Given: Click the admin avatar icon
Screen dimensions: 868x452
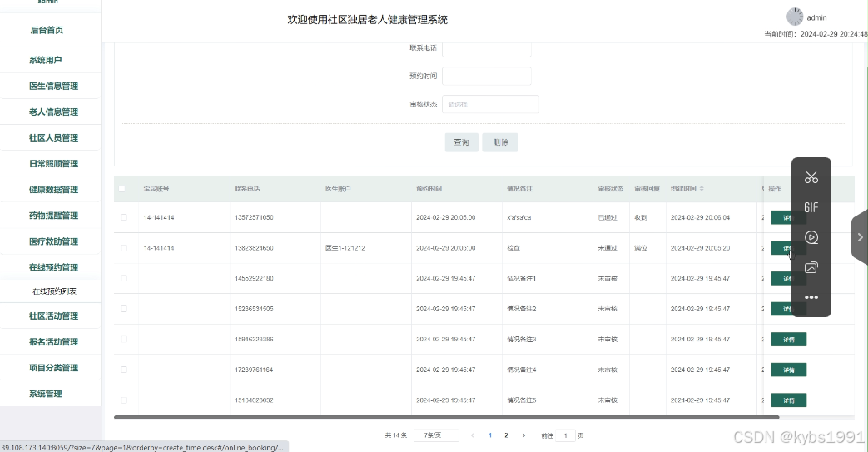Looking at the screenshot, I should (795, 17).
